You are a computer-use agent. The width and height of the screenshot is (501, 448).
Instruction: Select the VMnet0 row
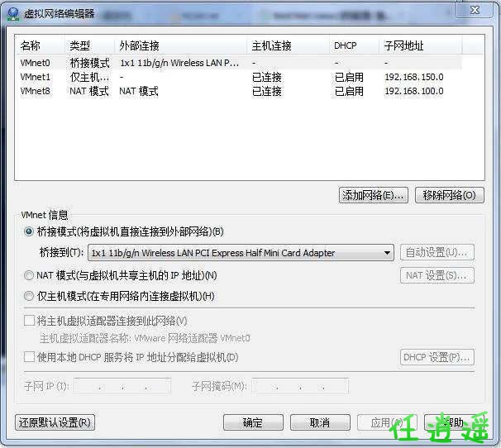238,63
